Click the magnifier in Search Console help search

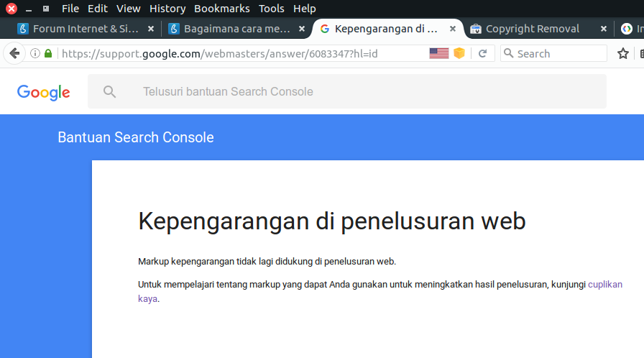[x=109, y=91]
